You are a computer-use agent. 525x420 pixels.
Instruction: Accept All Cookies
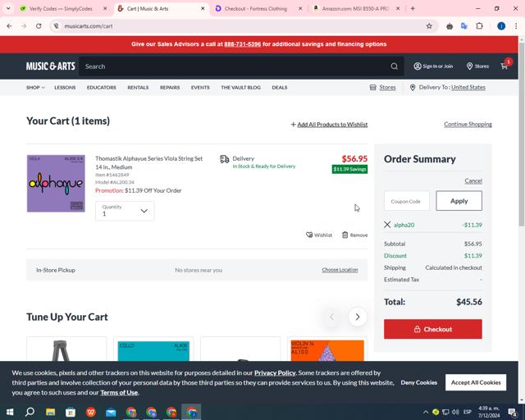coord(476,382)
